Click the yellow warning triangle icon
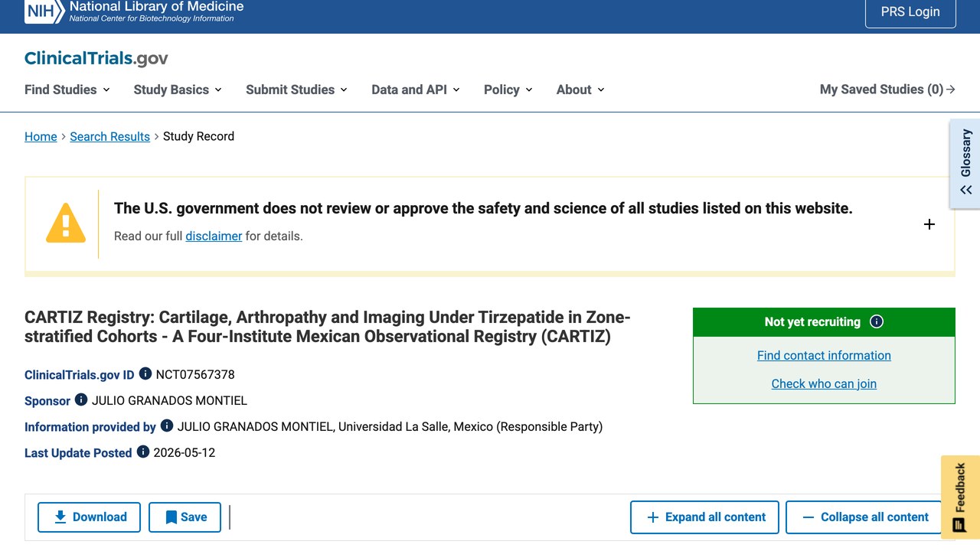 click(x=66, y=223)
